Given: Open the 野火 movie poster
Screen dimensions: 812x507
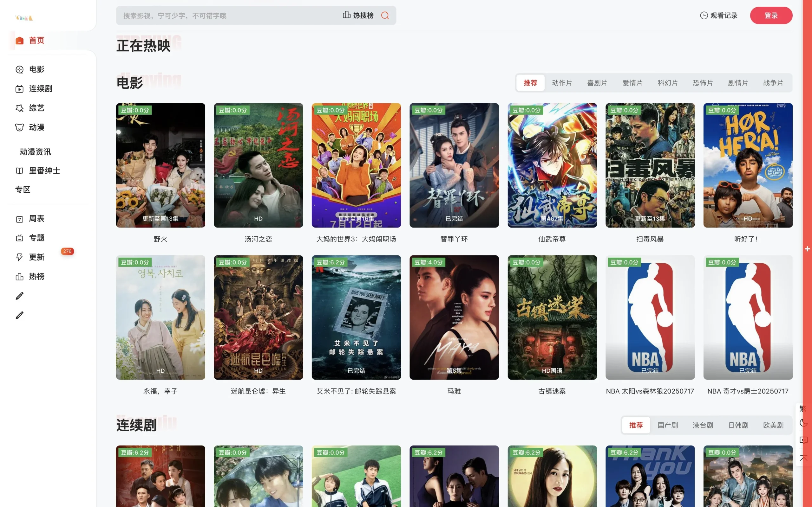Looking at the screenshot, I should coord(160,165).
